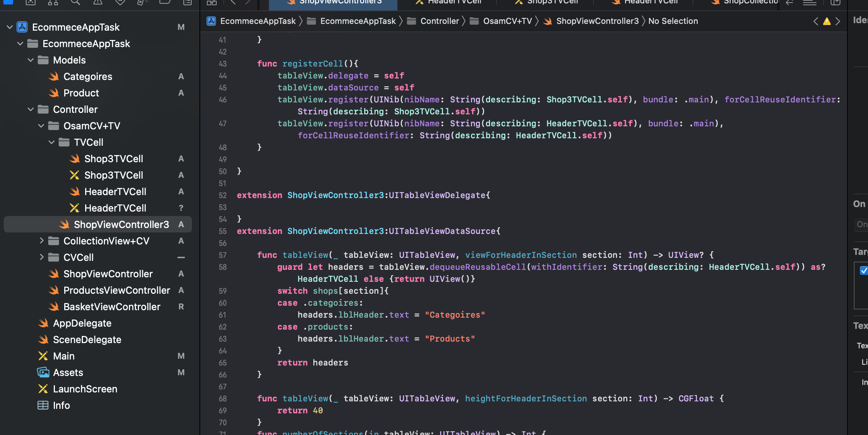Click Controller in the breadcrumb path
The width and height of the screenshot is (868, 435).
[x=439, y=21]
